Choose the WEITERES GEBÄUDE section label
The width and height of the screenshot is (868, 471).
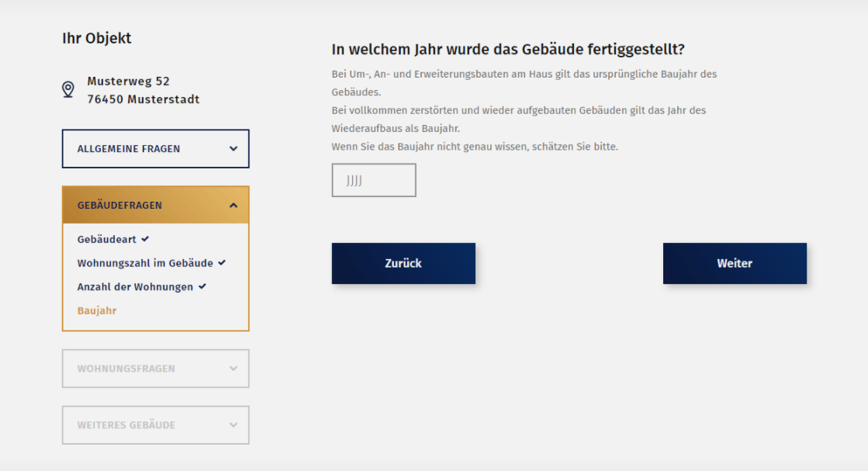click(x=126, y=425)
